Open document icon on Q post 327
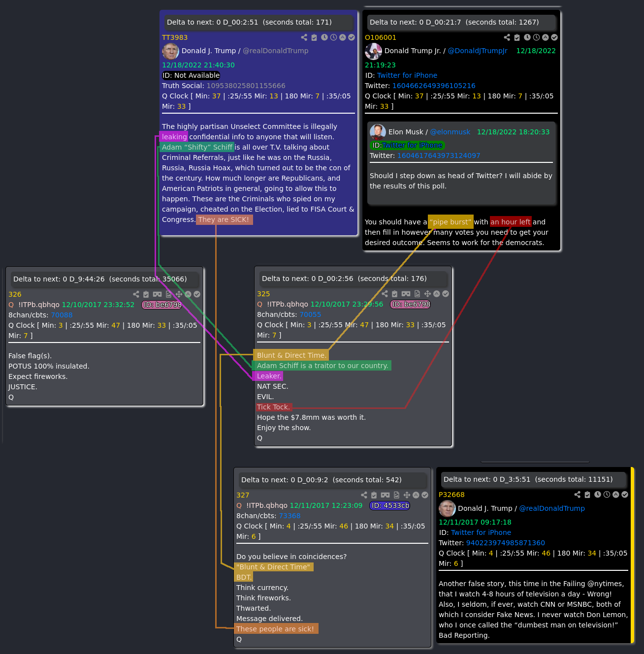644x654 pixels. tap(396, 495)
